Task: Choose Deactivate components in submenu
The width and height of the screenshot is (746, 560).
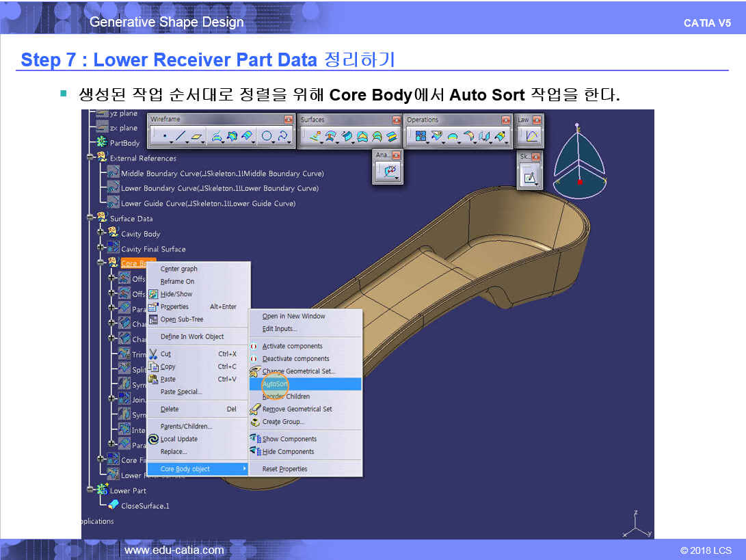Action: [295, 359]
